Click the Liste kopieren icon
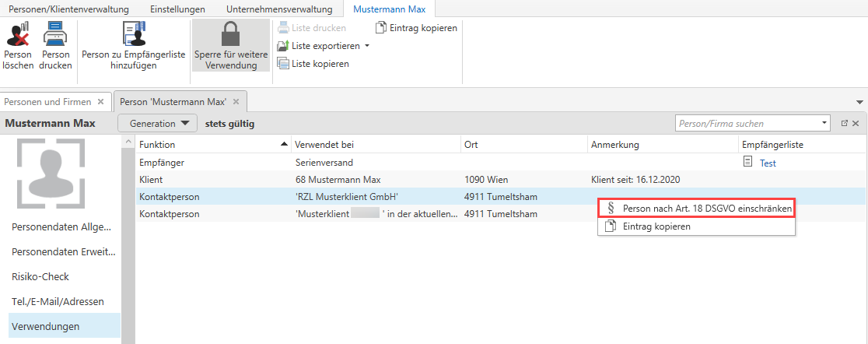 (283, 64)
